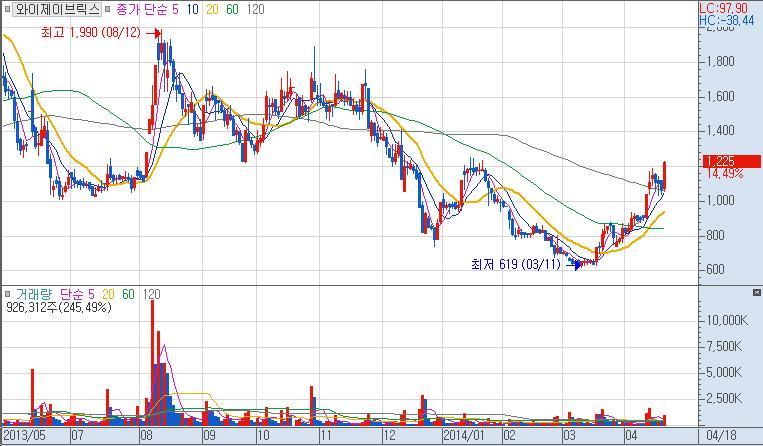Click the current price 1,225 red tag
The width and height of the screenshot is (763, 446).
point(731,161)
